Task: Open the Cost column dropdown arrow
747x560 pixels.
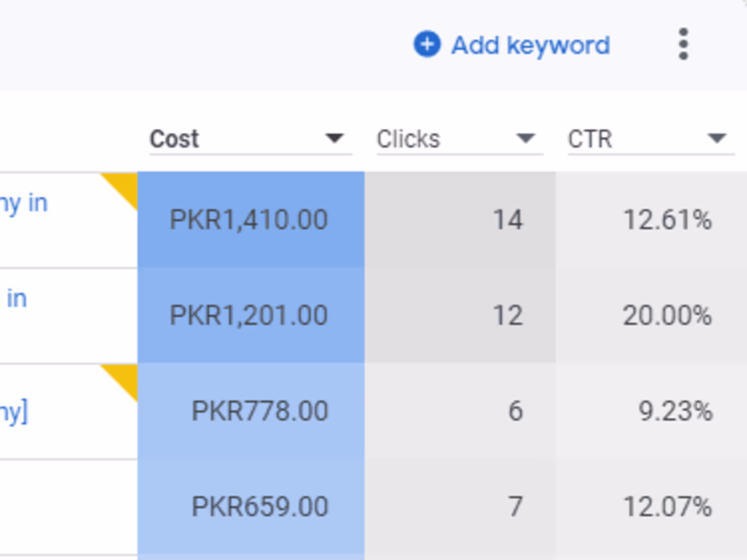Action: [x=334, y=138]
